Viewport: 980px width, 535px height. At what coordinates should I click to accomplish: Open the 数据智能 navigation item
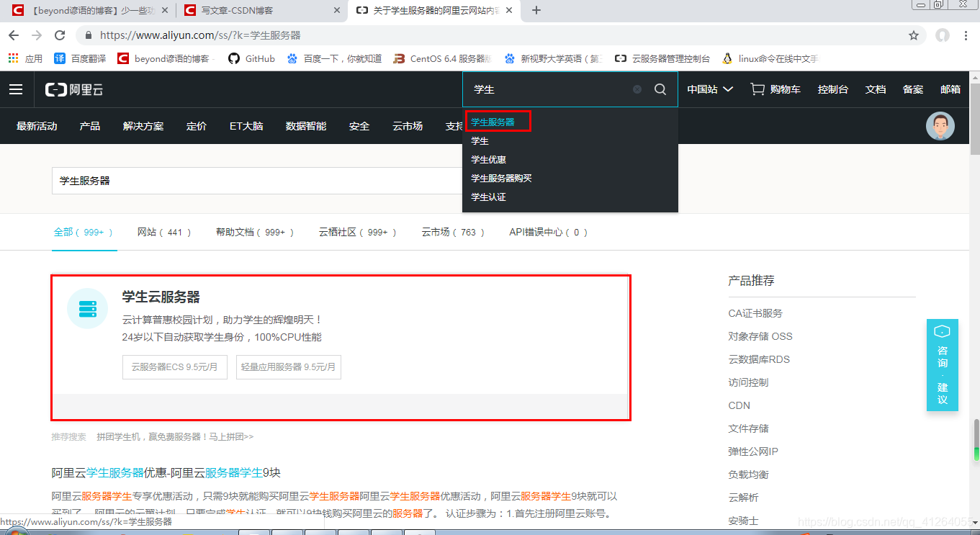pyautogui.click(x=306, y=126)
